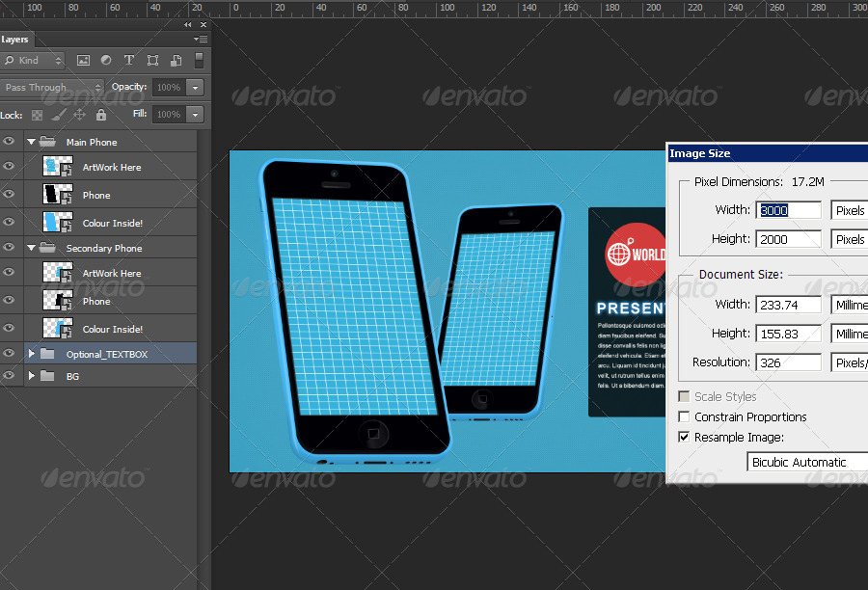Viewport: 868px width, 590px height.
Task: Open the Opacity slider
Action: 196,87
